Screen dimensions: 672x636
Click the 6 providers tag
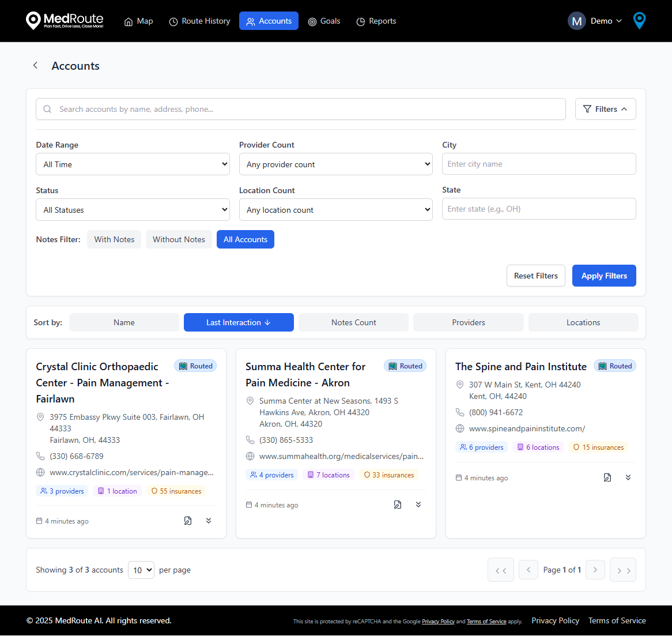pyautogui.click(x=481, y=447)
